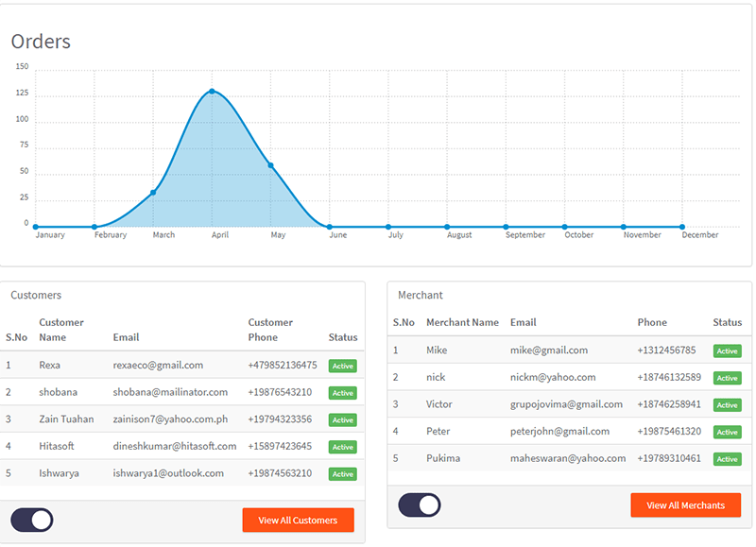Open the View All Customers button
The width and height of the screenshot is (756, 547).
(x=298, y=520)
